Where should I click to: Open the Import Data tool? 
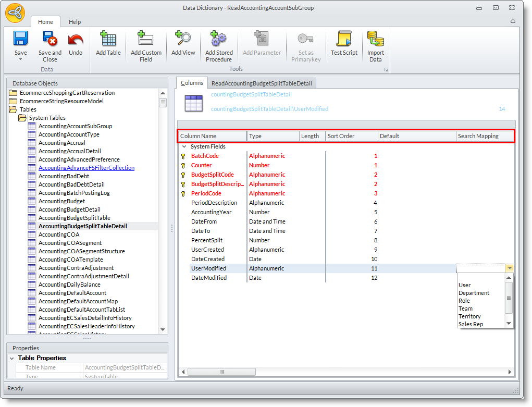pyautogui.click(x=375, y=40)
